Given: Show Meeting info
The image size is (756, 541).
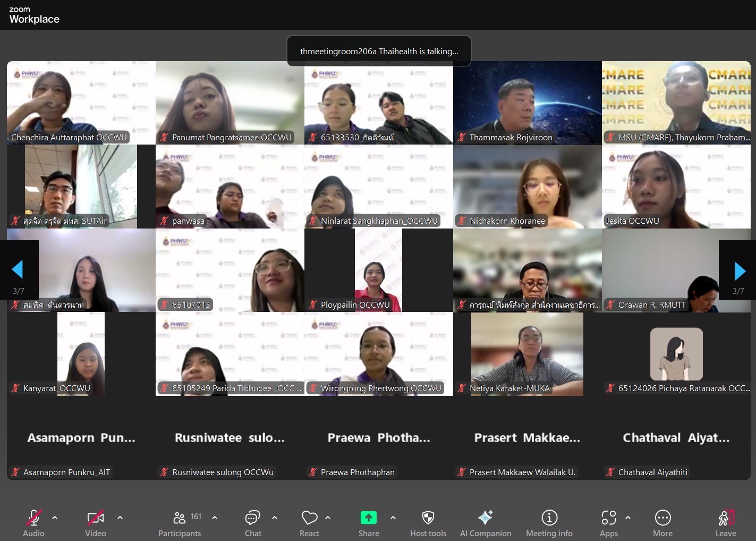Looking at the screenshot, I should (549, 523).
